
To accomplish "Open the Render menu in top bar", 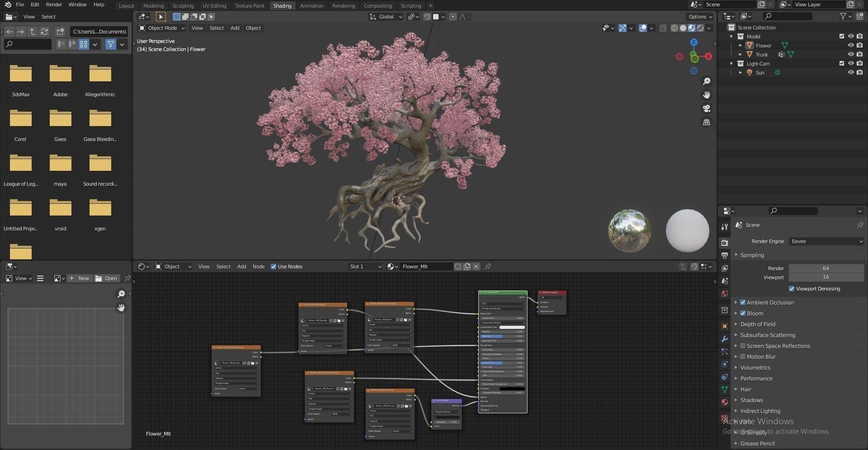I will (x=54, y=5).
